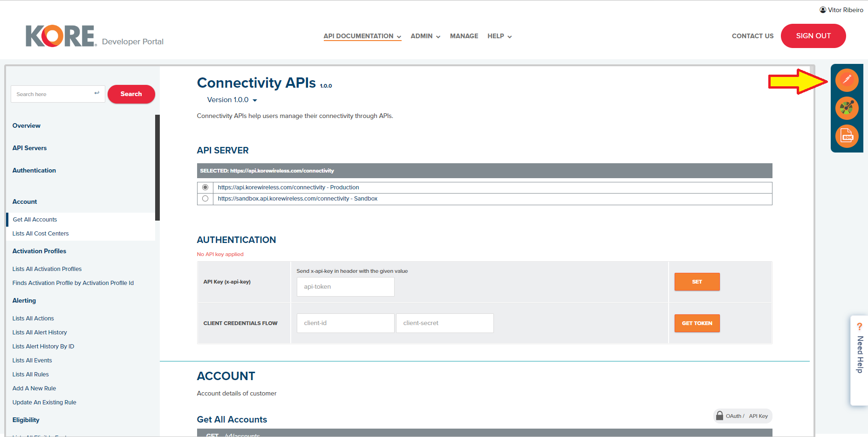Select the OAuth / API Key badge
The image size is (868, 437).
coord(743,416)
